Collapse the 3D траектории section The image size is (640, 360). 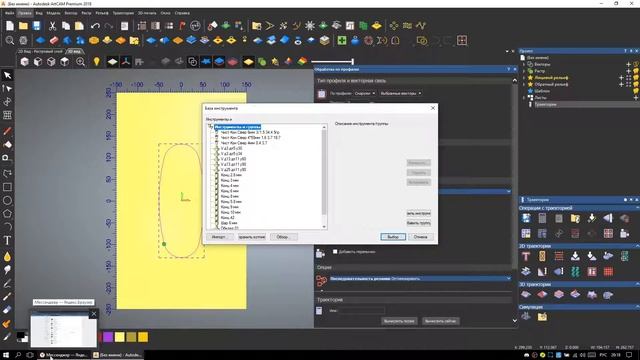[637, 284]
